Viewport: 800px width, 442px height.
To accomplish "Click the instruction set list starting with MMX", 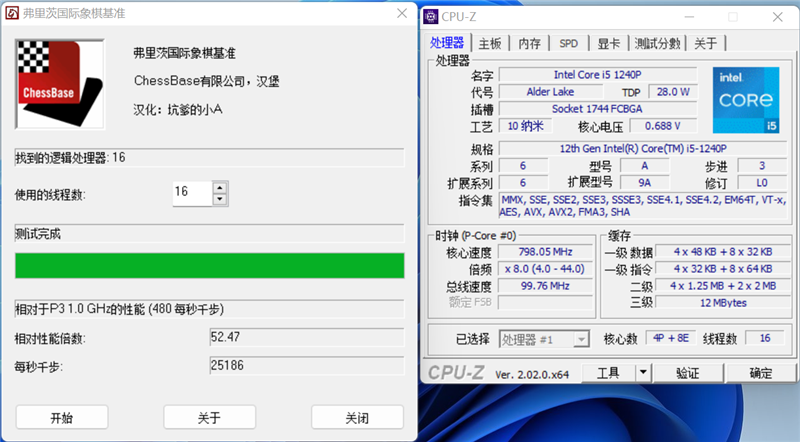I will (x=643, y=206).
